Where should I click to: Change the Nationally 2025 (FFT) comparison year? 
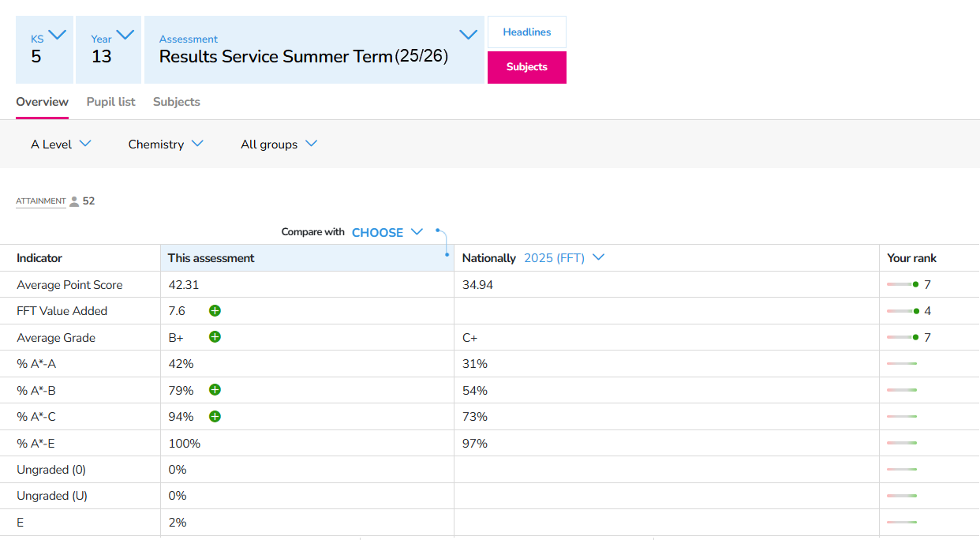(564, 258)
